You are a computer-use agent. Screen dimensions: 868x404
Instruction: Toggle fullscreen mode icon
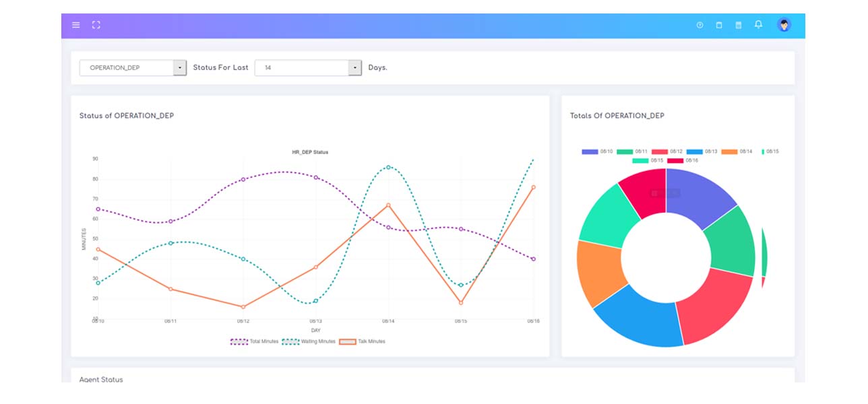point(96,25)
